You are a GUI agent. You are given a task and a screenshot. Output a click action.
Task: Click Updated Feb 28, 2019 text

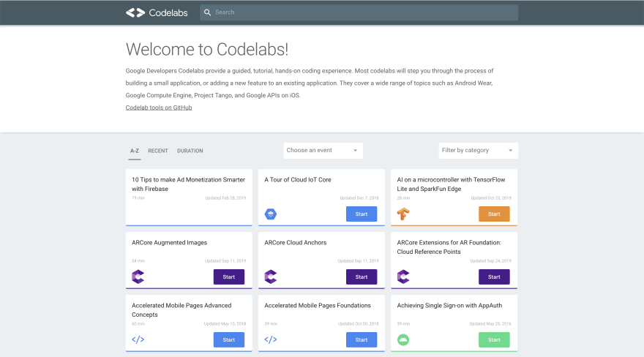pyautogui.click(x=225, y=198)
